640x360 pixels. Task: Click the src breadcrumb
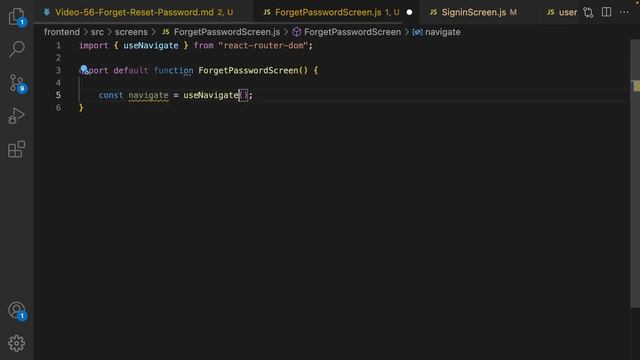click(x=97, y=32)
